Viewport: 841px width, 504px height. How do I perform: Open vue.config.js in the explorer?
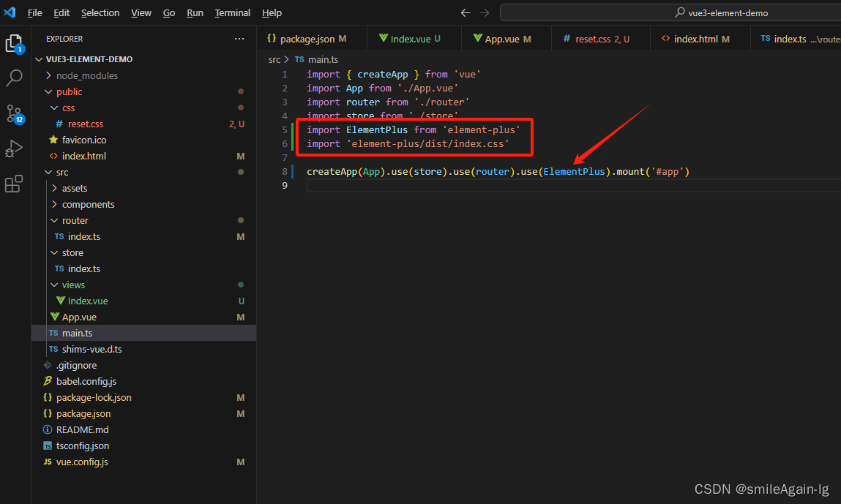tap(82, 462)
